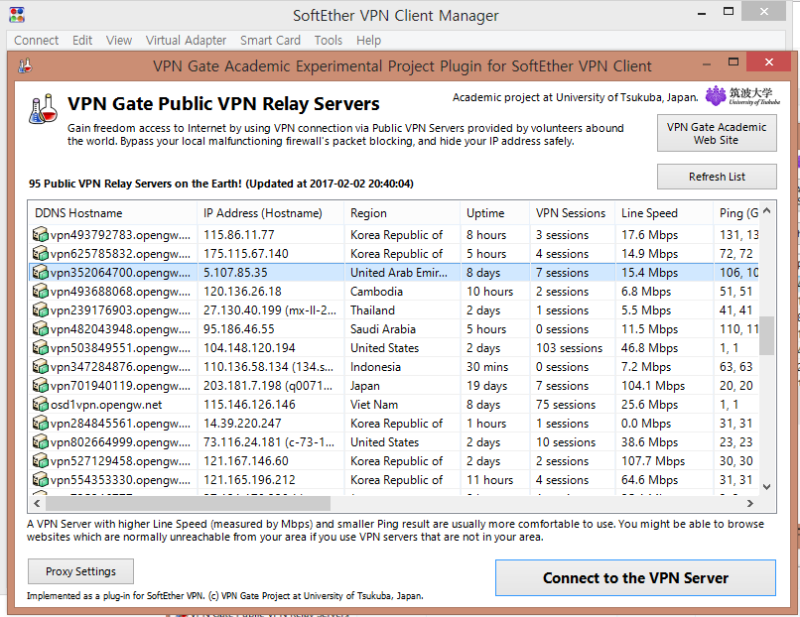Click the server icon for vpn503849551
This screenshot has height=617, width=800.
(x=40, y=348)
